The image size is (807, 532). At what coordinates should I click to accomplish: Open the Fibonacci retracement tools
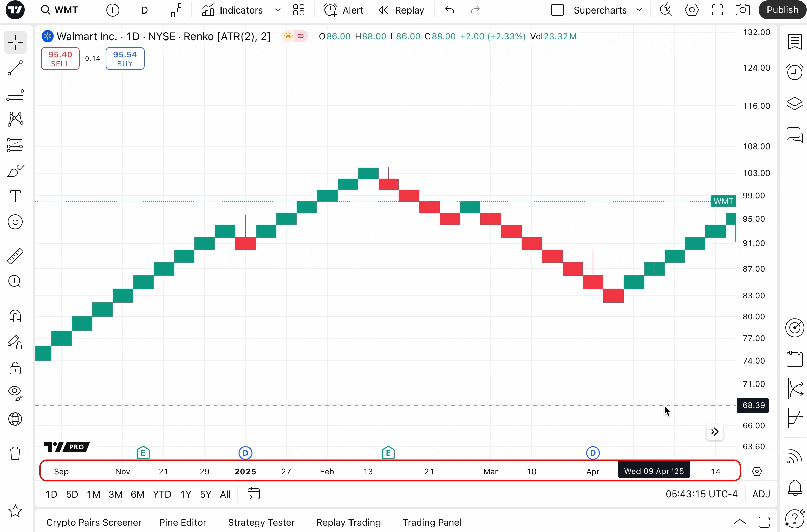click(15, 93)
